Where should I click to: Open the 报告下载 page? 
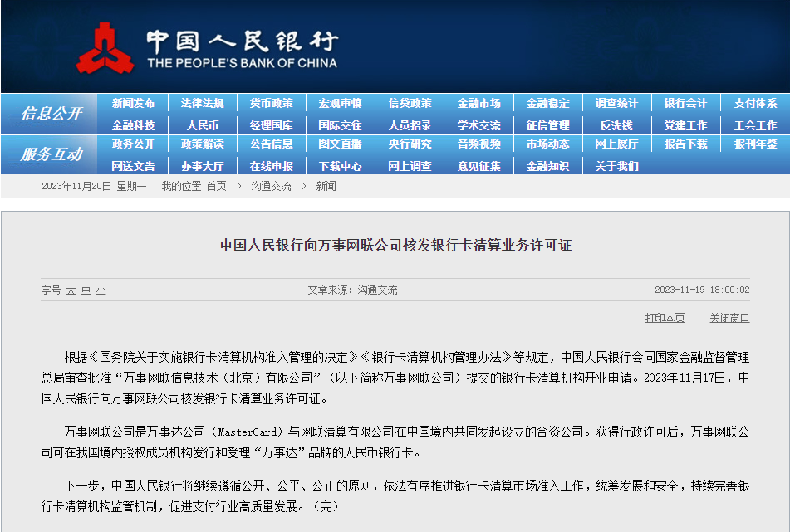(x=685, y=144)
